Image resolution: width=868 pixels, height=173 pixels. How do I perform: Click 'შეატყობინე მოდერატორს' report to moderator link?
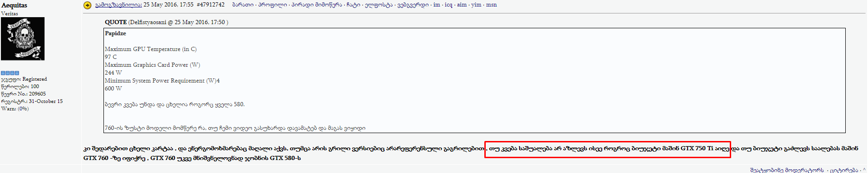[787, 170]
